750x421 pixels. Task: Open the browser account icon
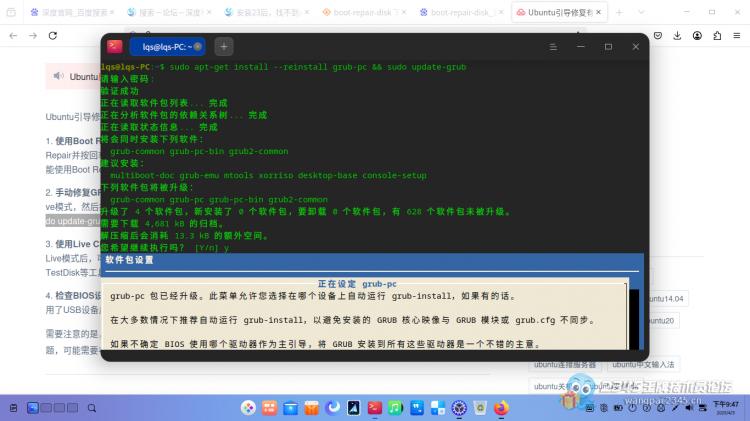click(x=697, y=35)
